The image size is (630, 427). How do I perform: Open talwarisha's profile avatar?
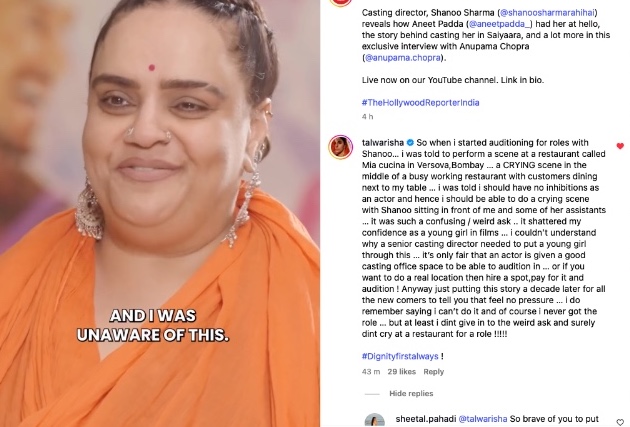pyautogui.click(x=340, y=147)
